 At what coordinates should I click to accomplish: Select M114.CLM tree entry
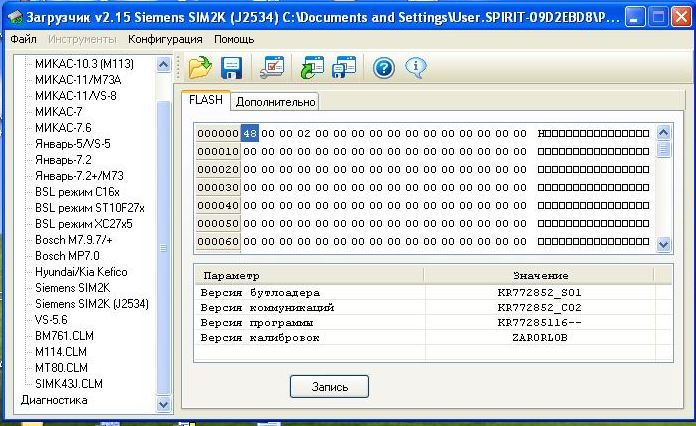tap(61, 351)
